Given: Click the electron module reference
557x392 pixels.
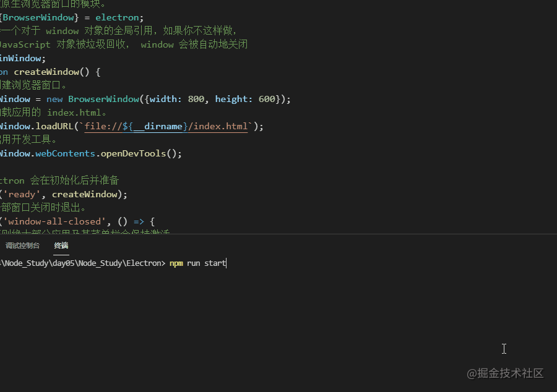Looking at the screenshot, I should click(x=118, y=17).
